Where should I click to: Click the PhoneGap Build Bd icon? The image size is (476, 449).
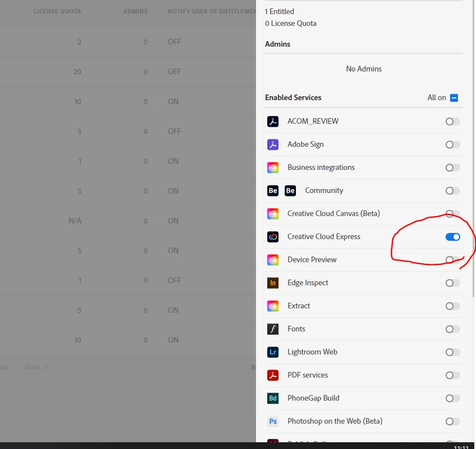tap(273, 398)
